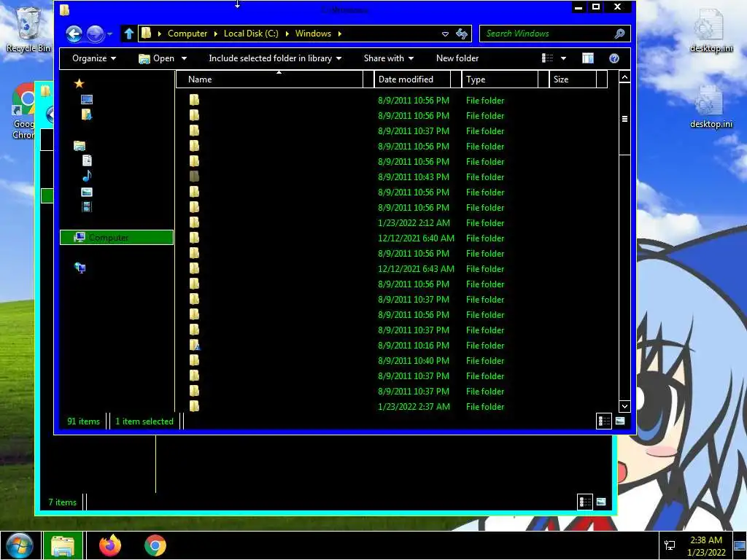Open the Music library note icon
The width and height of the screenshot is (747, 560).
point(87,176)
